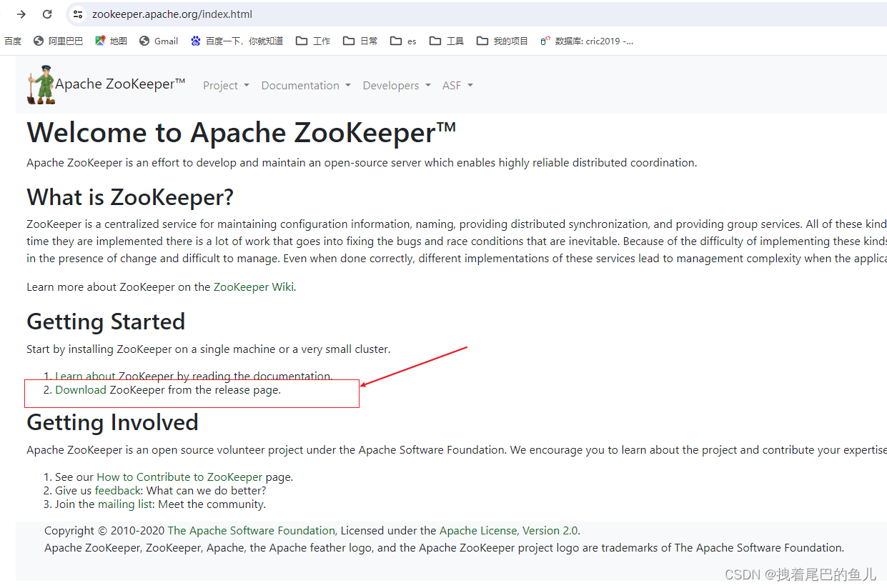Open the 工具 bookmark folder
The height and width of the screenshot is (588, 887).
click(447, 41)
